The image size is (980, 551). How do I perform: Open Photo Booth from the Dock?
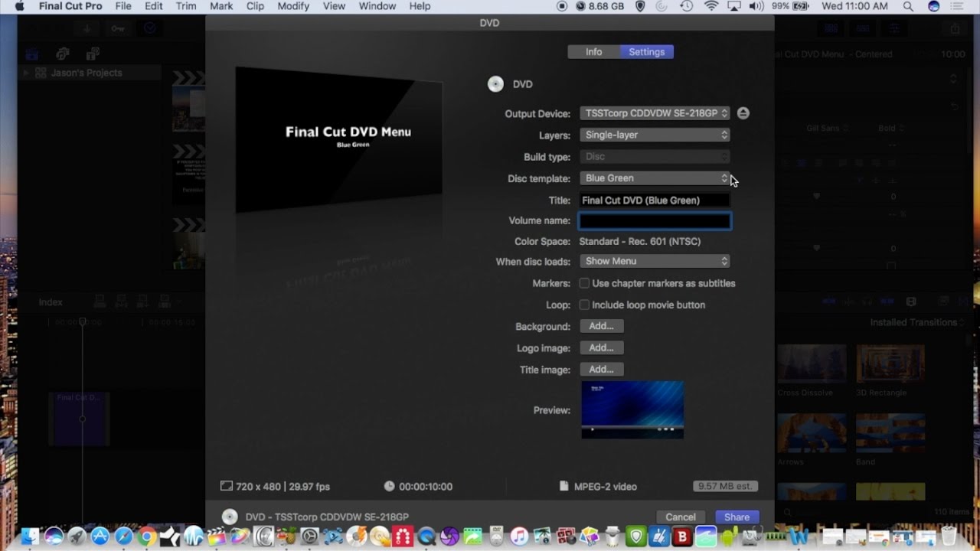(x=565, y=536)
